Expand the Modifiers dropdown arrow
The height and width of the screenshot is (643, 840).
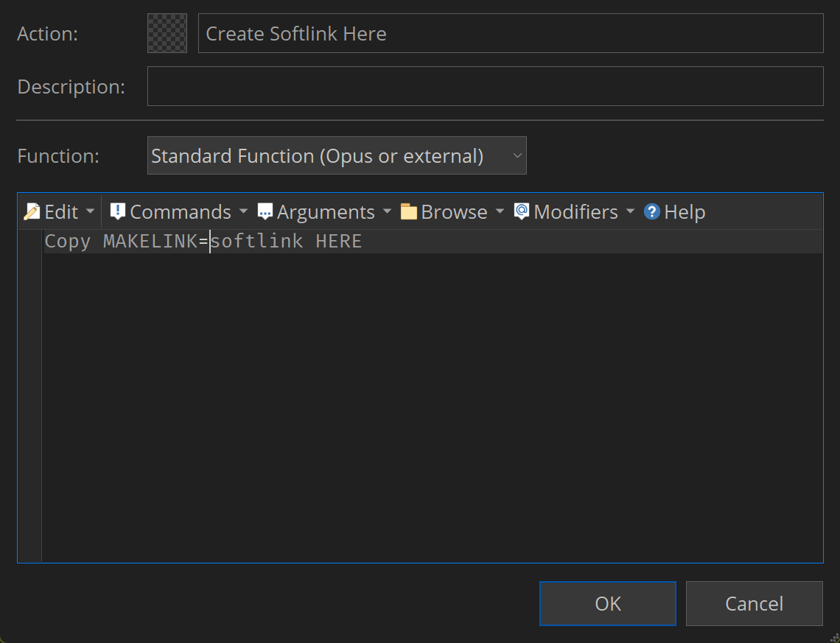pos(630,212)
